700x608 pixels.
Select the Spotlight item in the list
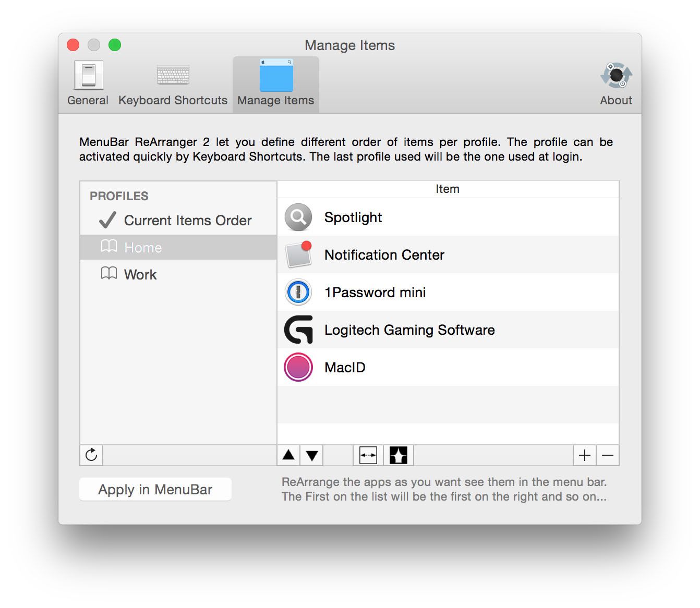(353, 217)
